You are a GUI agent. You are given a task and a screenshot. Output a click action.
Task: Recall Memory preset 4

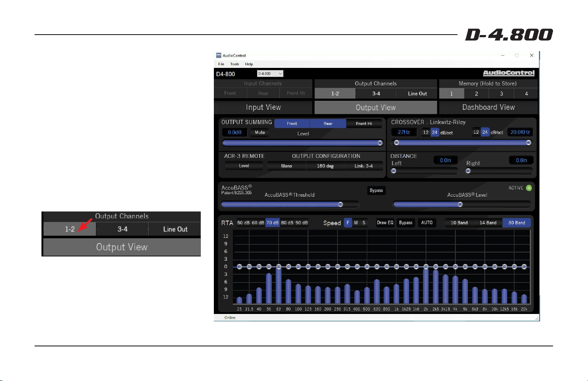(x=526, y=93)
